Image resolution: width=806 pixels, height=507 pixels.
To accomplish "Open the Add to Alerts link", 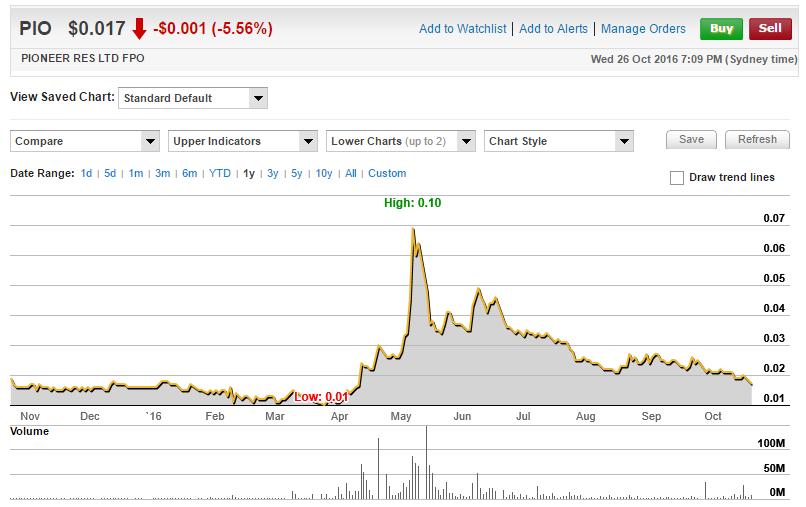I will pyautogui.click(x=553, y=29).
